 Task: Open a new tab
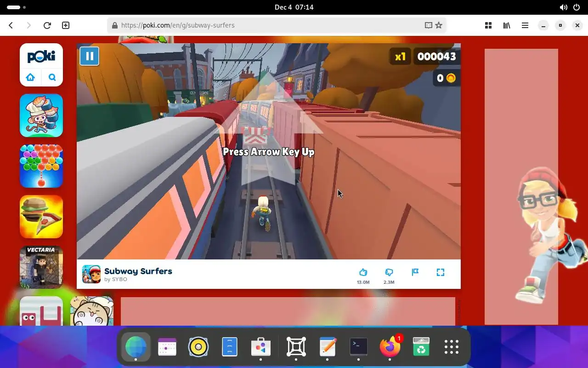click(x=66, y=25)
